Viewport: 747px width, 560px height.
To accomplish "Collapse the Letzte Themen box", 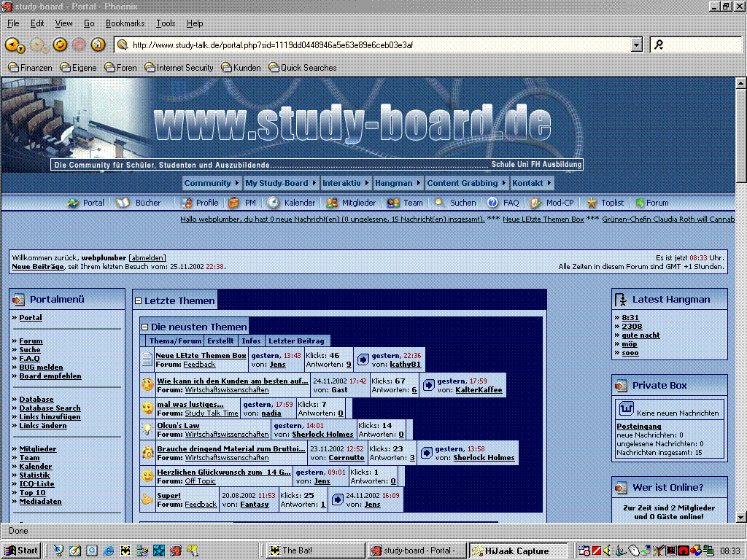I will pyautogui.click(x=138, y=300).
